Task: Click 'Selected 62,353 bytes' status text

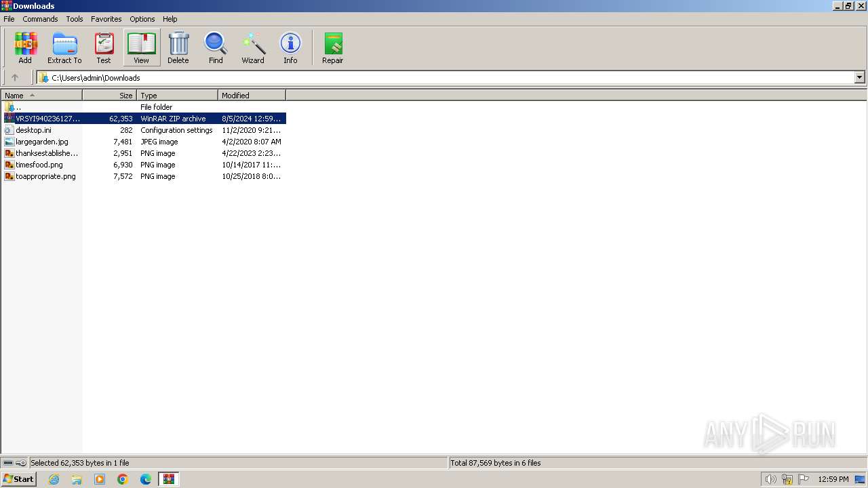Action: point(79,463)
